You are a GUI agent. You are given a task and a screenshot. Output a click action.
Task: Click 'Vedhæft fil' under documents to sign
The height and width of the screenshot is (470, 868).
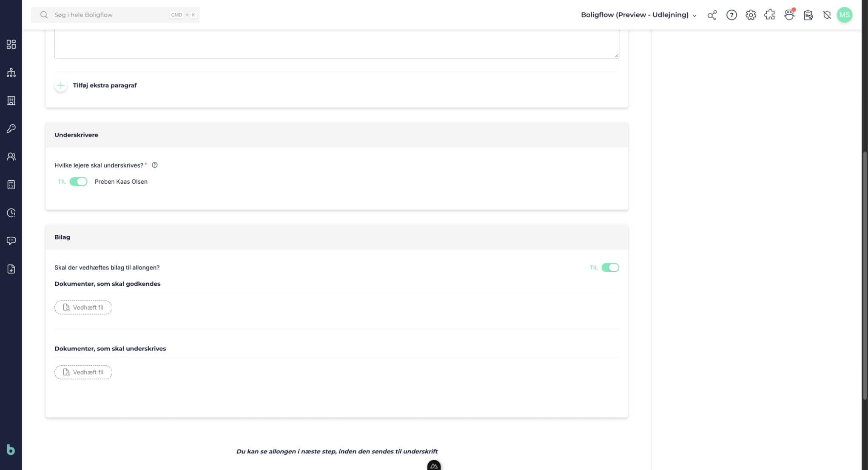83,372
